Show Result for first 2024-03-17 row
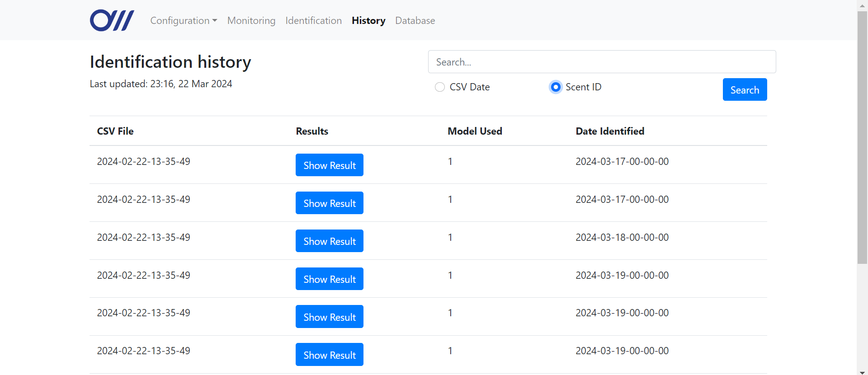868x375 pixels. click(x=330, y=165)
